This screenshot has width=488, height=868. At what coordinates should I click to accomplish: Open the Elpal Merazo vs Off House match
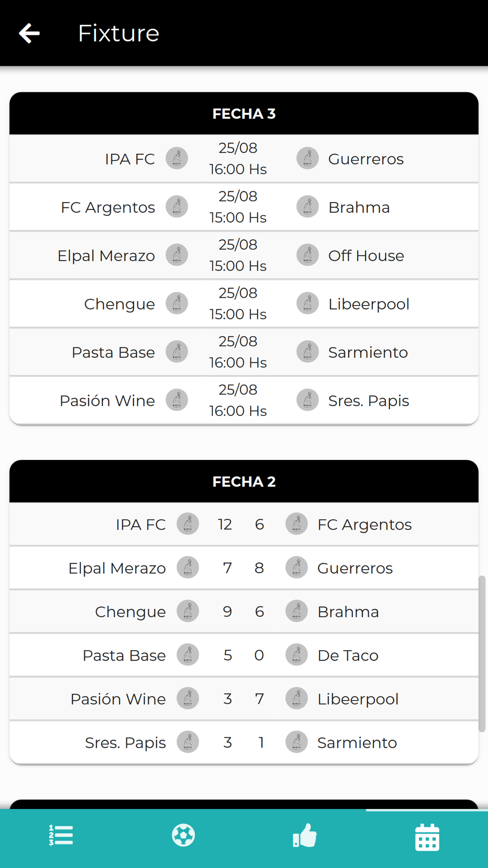244,255
